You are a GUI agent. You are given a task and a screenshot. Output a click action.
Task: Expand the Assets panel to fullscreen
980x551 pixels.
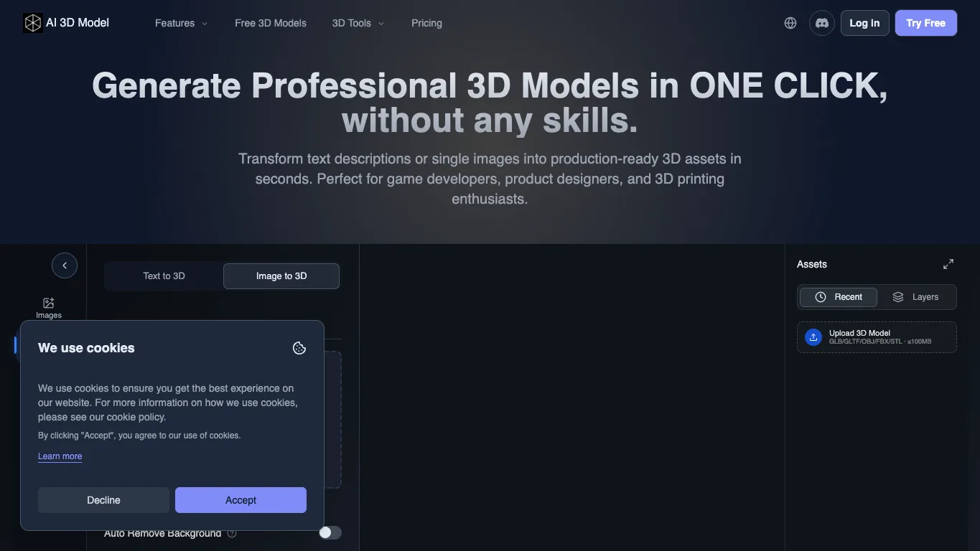click(x=948, y=264)
